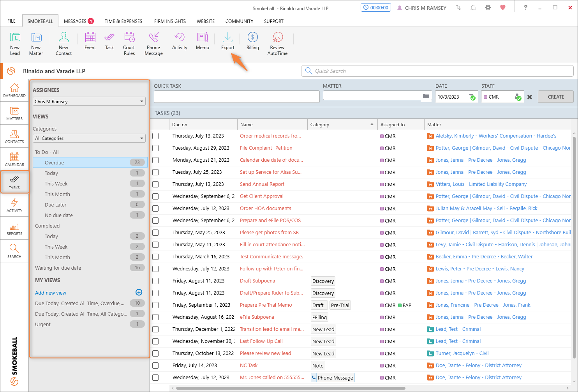The width and height of the screenshot is (578, 392).
Task: Open Matters in the sidebar
Action: point(14,113)
